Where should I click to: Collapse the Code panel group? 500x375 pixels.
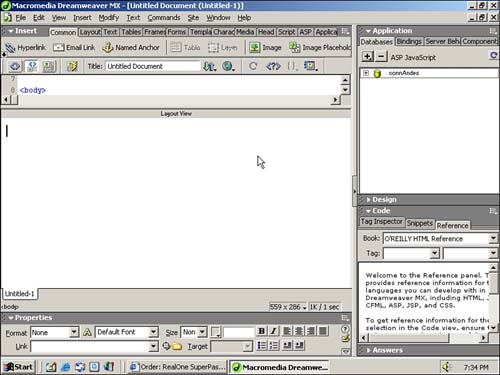click(368, 211)
